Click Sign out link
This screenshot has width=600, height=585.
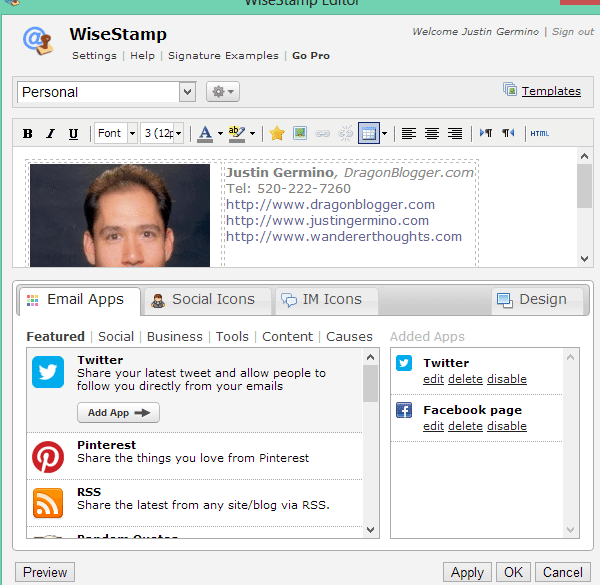(x=572, y=32)
